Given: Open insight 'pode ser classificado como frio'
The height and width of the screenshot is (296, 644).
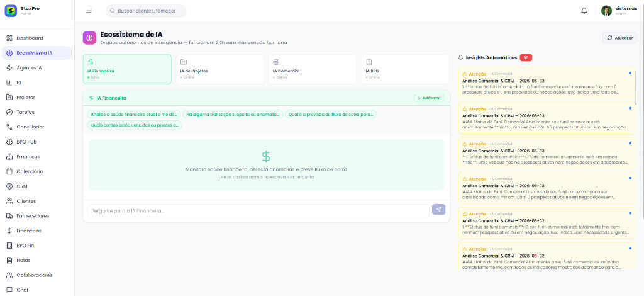Looking at the screenshot, I should point(547,188).
